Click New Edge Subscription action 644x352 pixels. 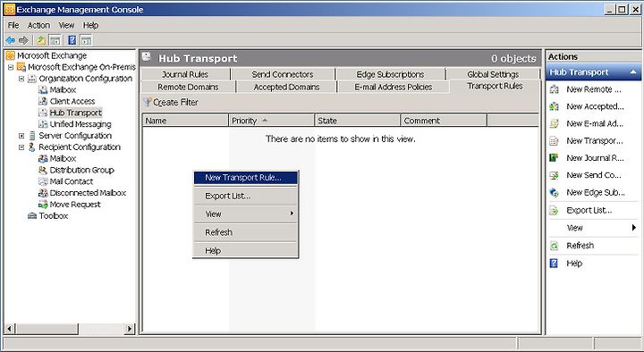point(594,192)
